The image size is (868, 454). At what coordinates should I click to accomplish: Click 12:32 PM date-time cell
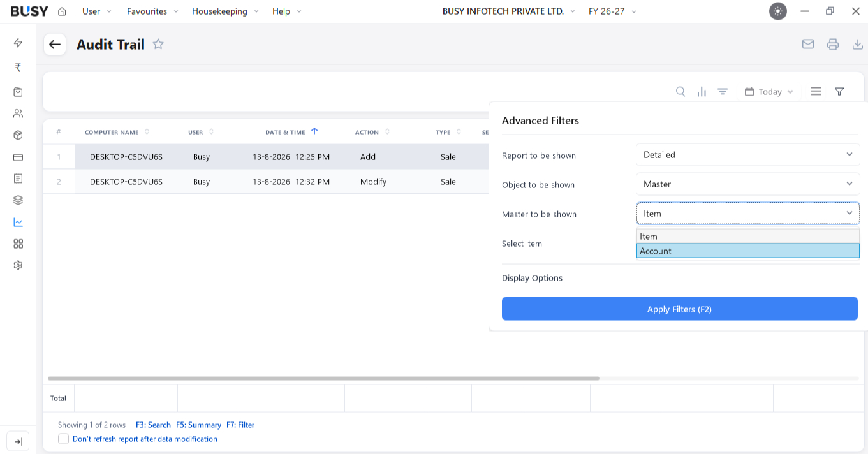click(291, 182)
